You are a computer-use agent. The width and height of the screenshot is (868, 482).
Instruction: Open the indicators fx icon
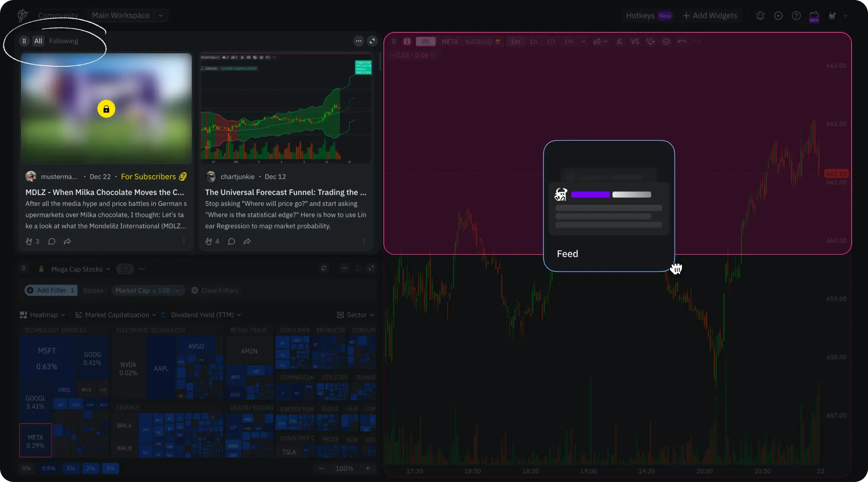619,41
